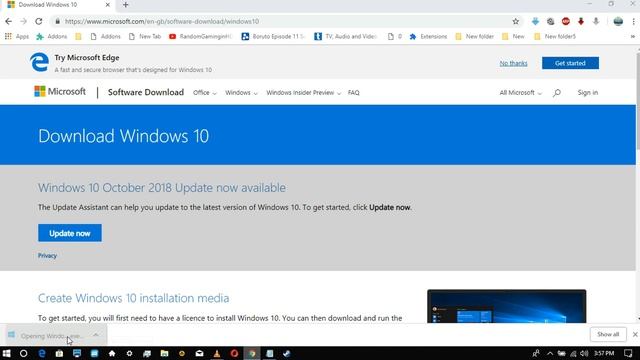Open the Privacy link
The height and width of the screenshot is (360, 640).
(x=47, y=256)
